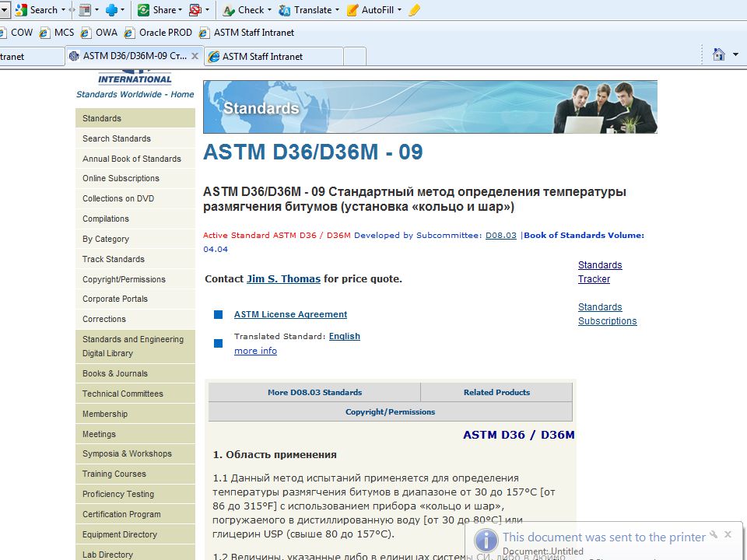Viewport: 747px width, 560px height.
Task: Open the More D08.03 Standards tab
Action: coord(314,392)
